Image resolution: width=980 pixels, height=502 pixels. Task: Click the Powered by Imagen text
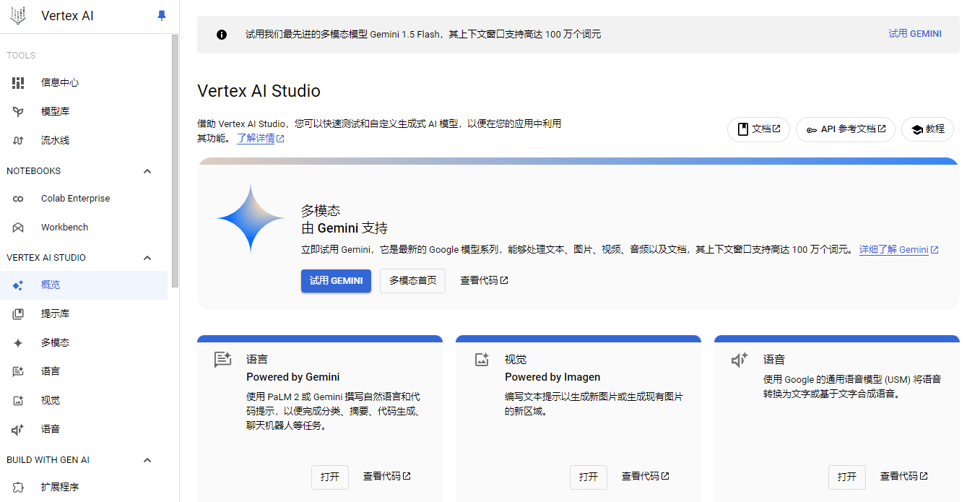pyautogui.click(x=552, y=377)
